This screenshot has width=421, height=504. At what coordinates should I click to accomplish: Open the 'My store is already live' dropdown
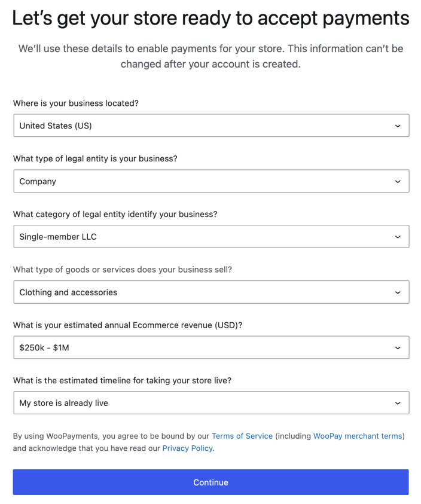click(x=203, y=403)
